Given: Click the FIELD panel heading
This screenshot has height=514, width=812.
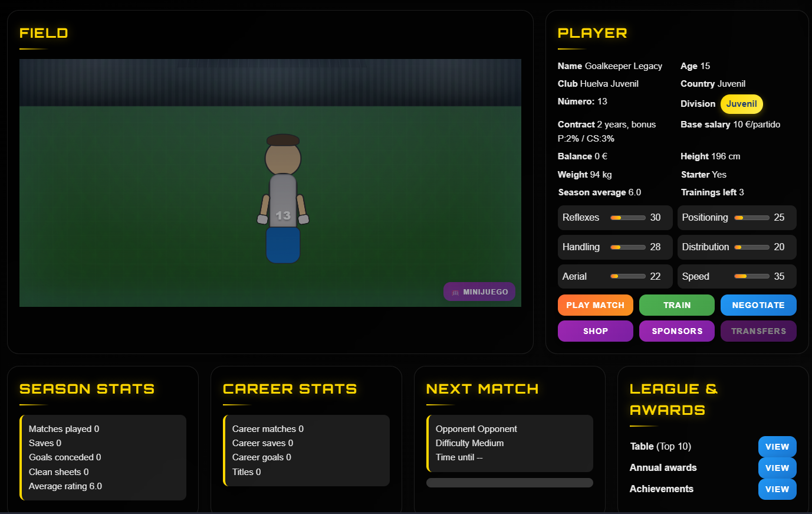Looking at the screenshot, I should [x=44, y=33].
